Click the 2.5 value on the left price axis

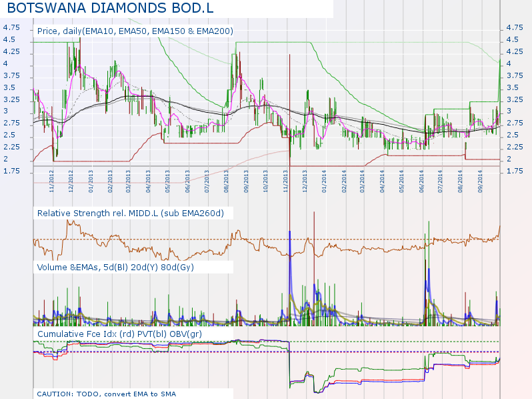(9, 135)
